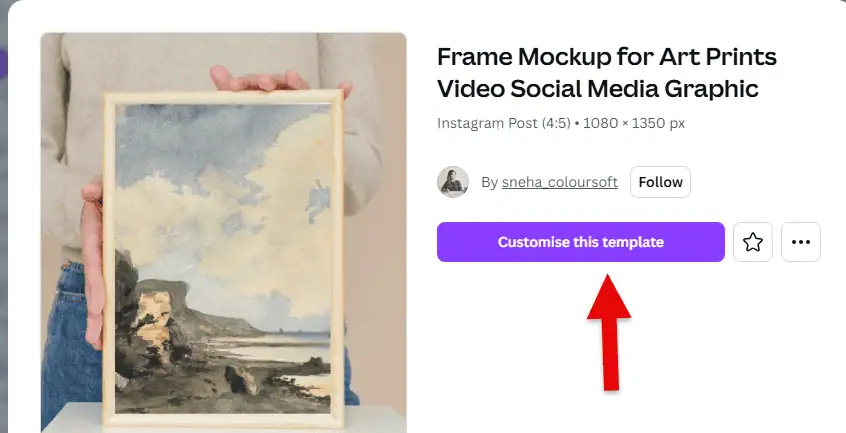
Task: Click the white pedestal under the frame
Action: pyautogui.click(x=81, y=420)
